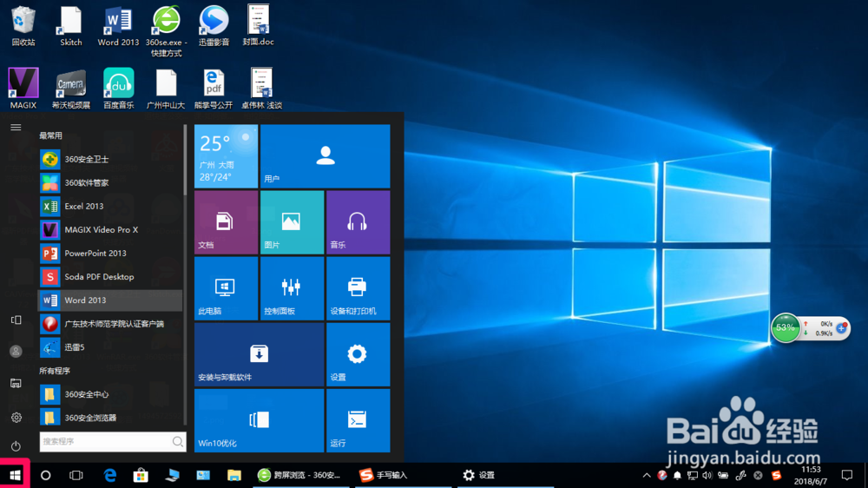Open Cortana circle on taskbar

tap(45, 475)
